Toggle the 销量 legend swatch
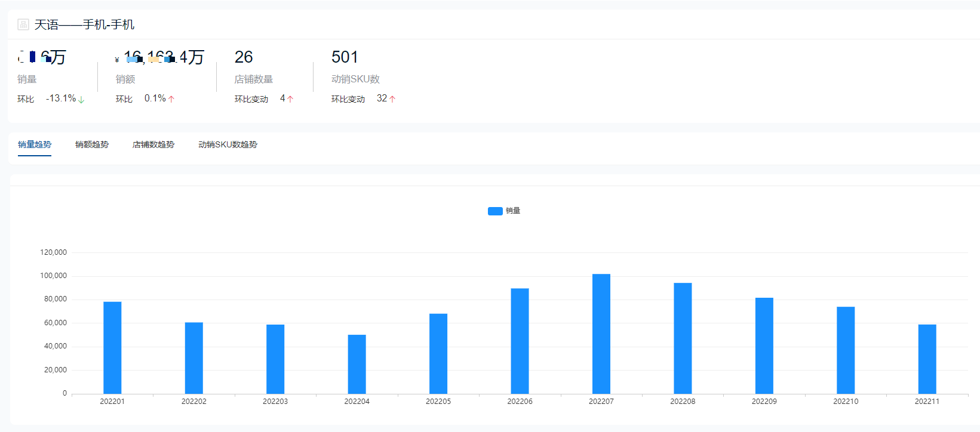 495,211
